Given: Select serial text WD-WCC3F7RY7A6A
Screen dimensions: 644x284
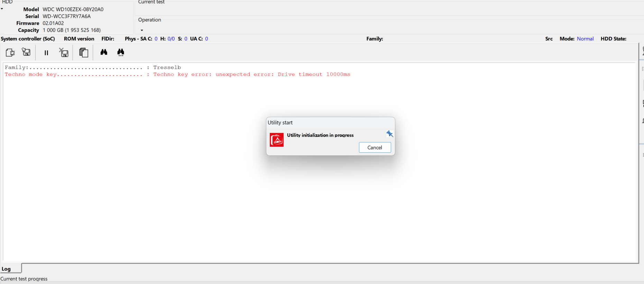Looking at the screenshot, I should pos(67,16).
